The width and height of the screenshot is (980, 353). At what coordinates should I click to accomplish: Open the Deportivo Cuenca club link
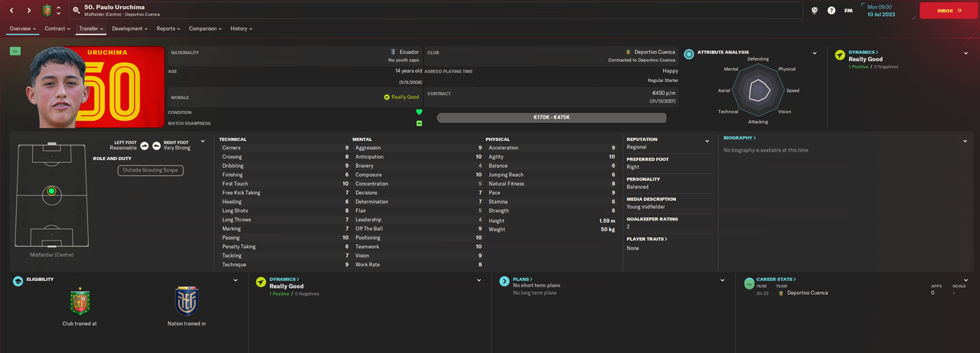coord(655,52)
